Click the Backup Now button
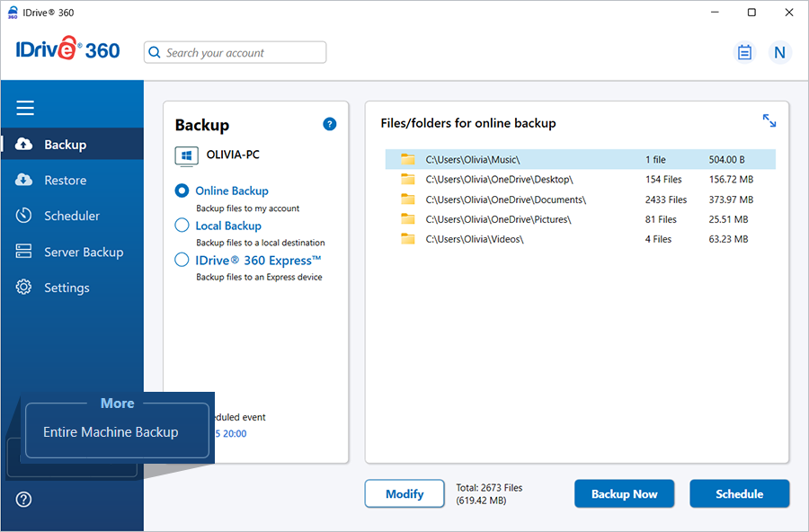 pos(624,493)
